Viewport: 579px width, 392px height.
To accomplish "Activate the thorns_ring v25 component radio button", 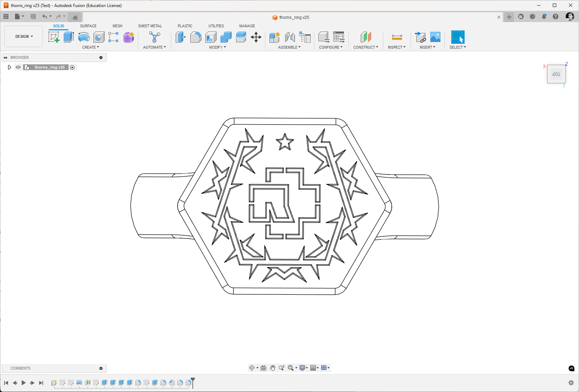I will click(72, 67).
